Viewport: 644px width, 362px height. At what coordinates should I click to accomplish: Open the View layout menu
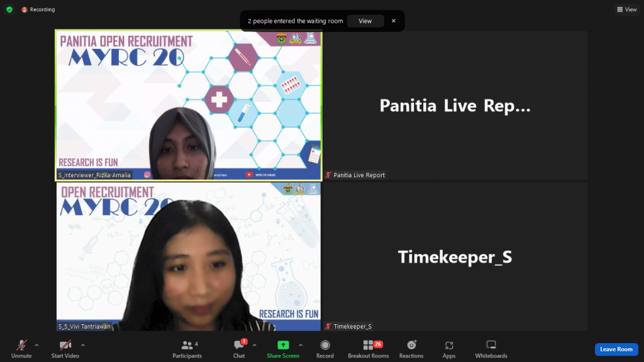coord(627,9)
